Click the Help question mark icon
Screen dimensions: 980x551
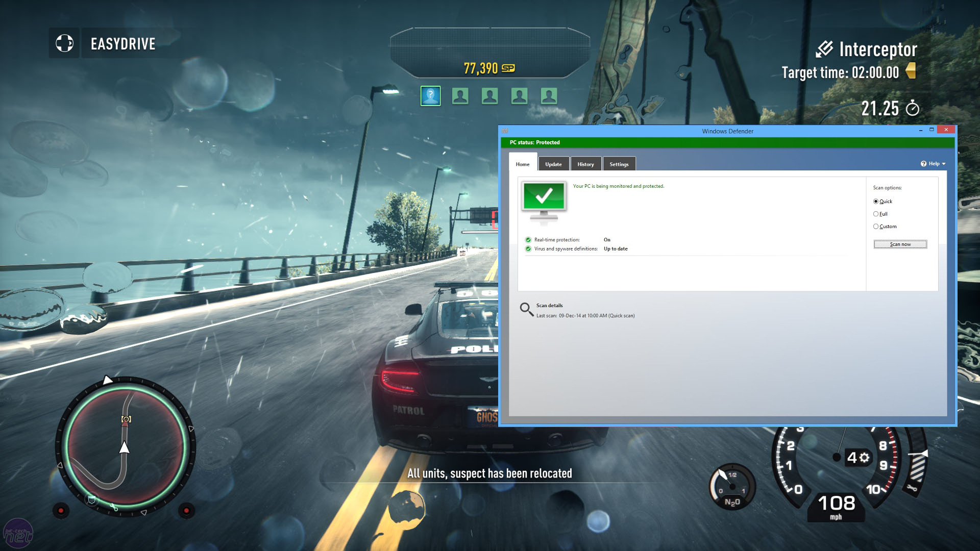click(923, 164)
